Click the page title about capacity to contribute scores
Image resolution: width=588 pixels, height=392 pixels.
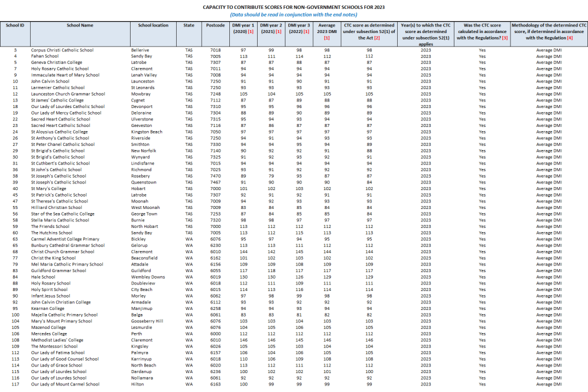pyautogui.click(x=294, y=7)
